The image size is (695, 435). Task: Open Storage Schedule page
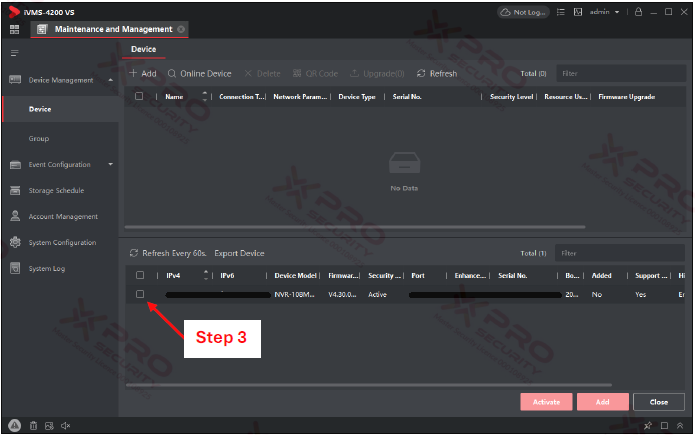(x=56, y=191)
